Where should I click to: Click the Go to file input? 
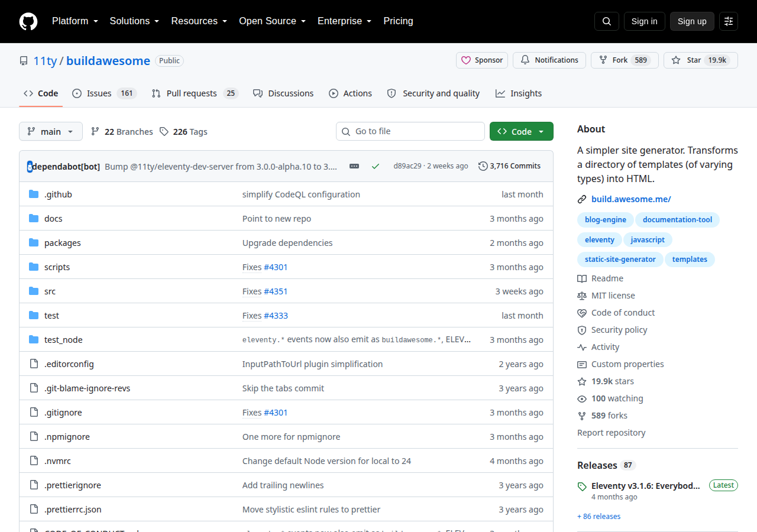410,131
